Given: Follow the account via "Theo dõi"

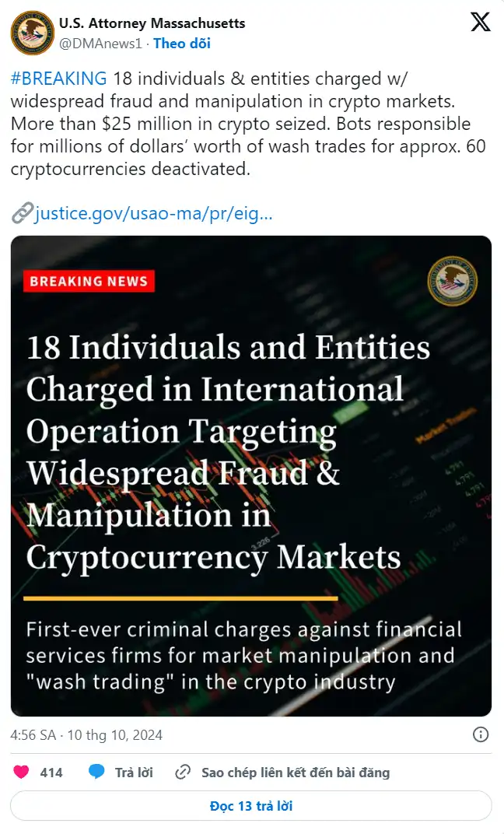Looking at the screenshot, I should [182, 44].
